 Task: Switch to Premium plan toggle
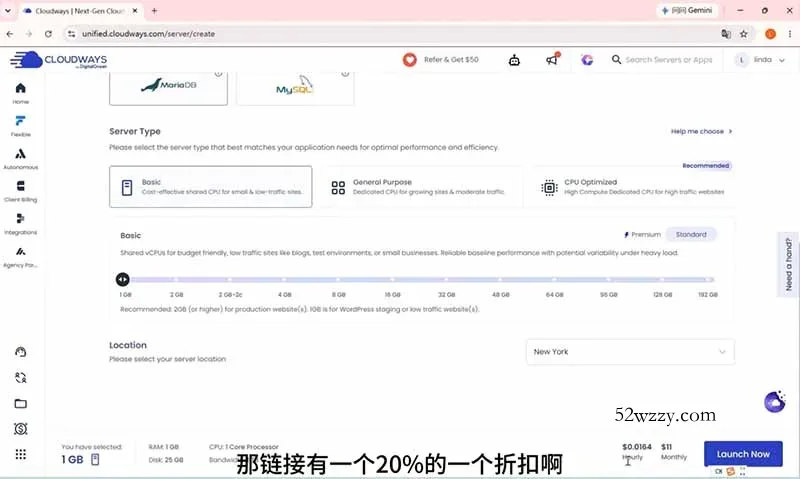click(x=642, y=235)
